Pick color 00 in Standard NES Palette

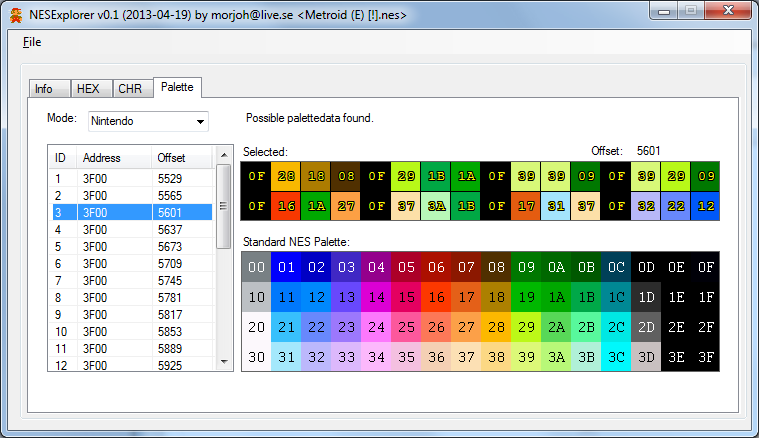(256, 267)
